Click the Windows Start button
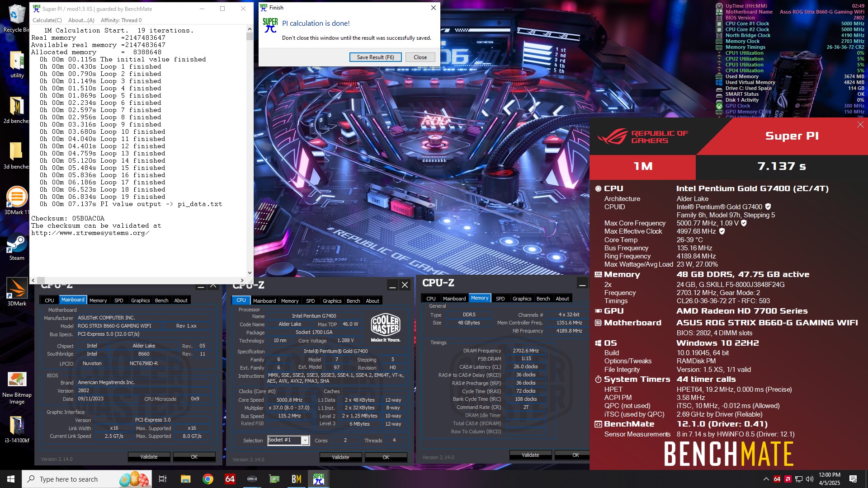 click(11, 479)
